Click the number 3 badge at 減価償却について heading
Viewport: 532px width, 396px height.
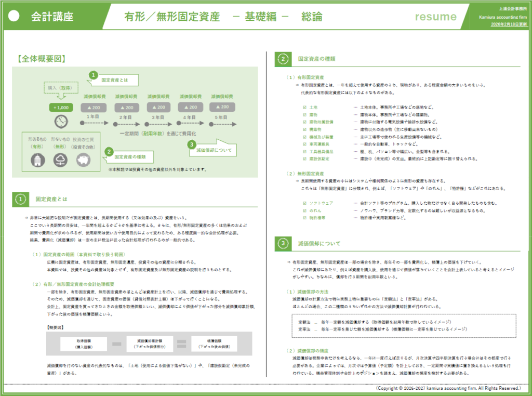pos(283,243)
